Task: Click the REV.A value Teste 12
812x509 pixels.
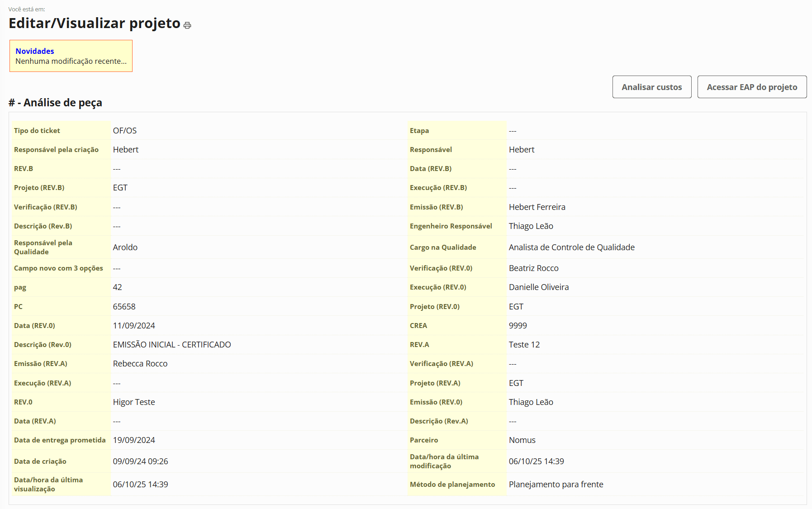Action: (524, 345)
